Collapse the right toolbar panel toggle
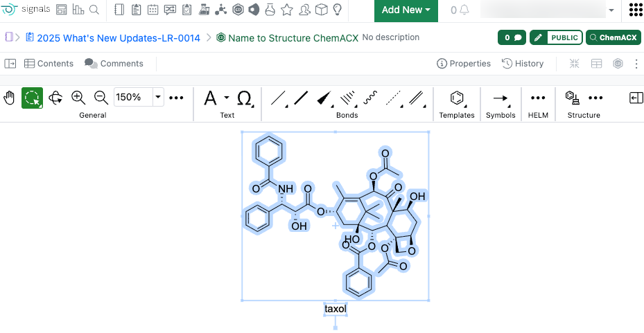 pyautogui.click(x=636, y=98)
